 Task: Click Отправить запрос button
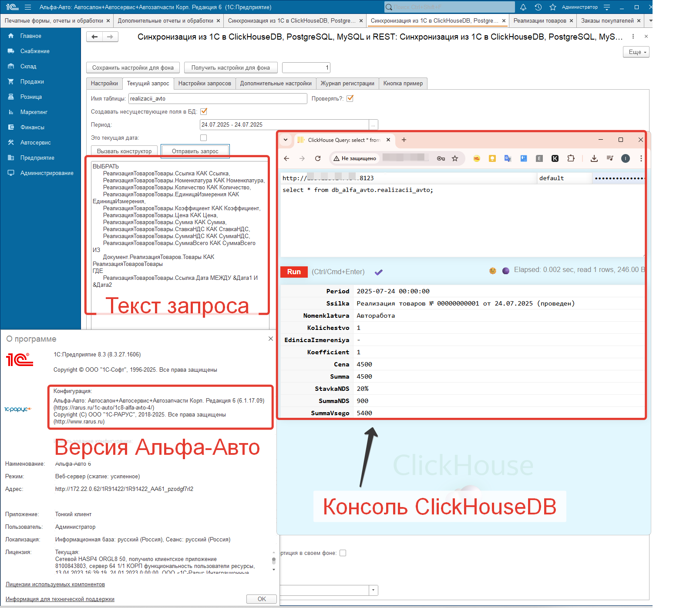195,151
